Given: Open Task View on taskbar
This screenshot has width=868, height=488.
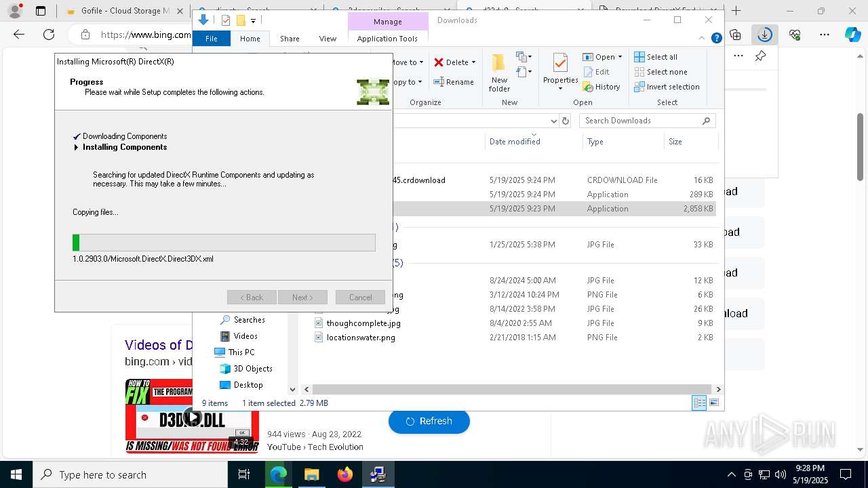Looking at the screenshot, I should coord(244,474).
